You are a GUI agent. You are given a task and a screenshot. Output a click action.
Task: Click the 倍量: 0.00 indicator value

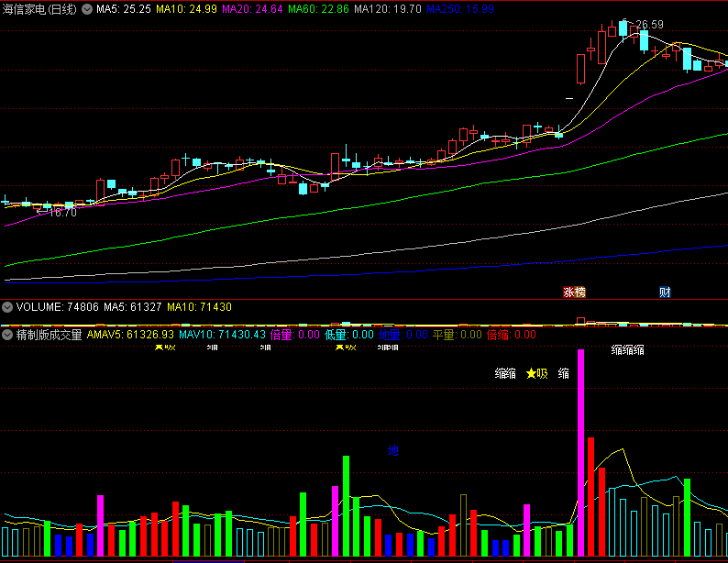click(295, 335)
